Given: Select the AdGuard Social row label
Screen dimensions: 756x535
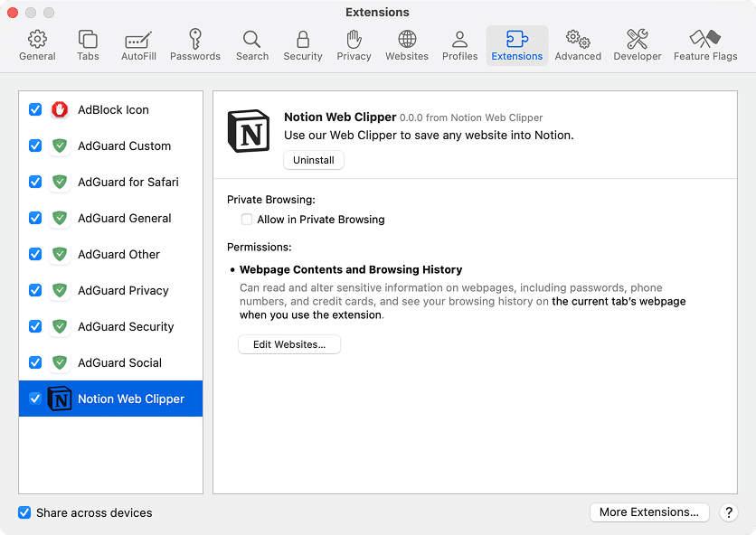Looking at the screenshot, I should tap(119, 363).
